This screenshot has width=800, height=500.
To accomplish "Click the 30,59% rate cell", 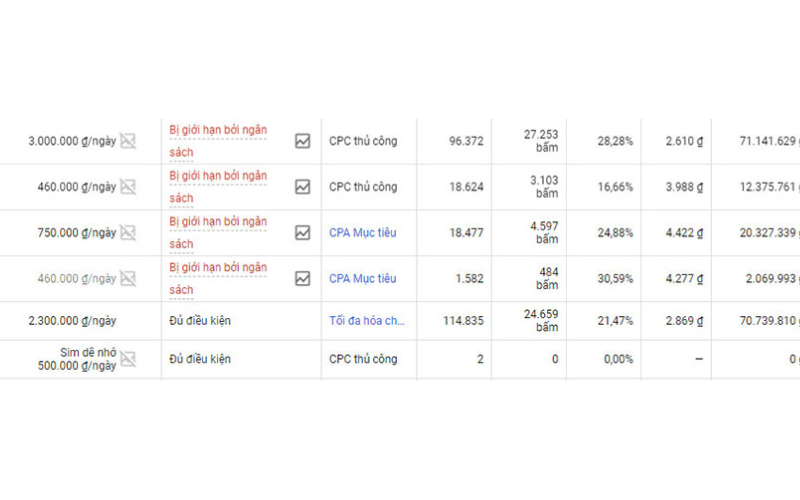I will coord(616,279).
